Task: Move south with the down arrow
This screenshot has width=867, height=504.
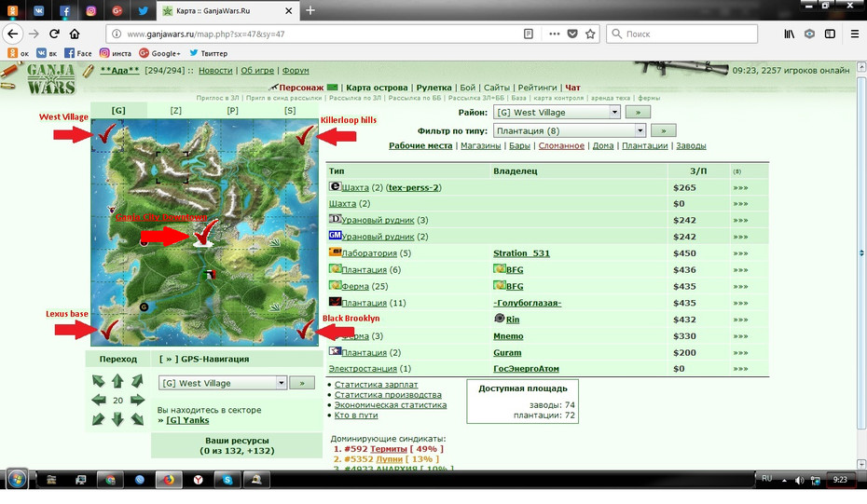Action: click(x=117, y=419)
